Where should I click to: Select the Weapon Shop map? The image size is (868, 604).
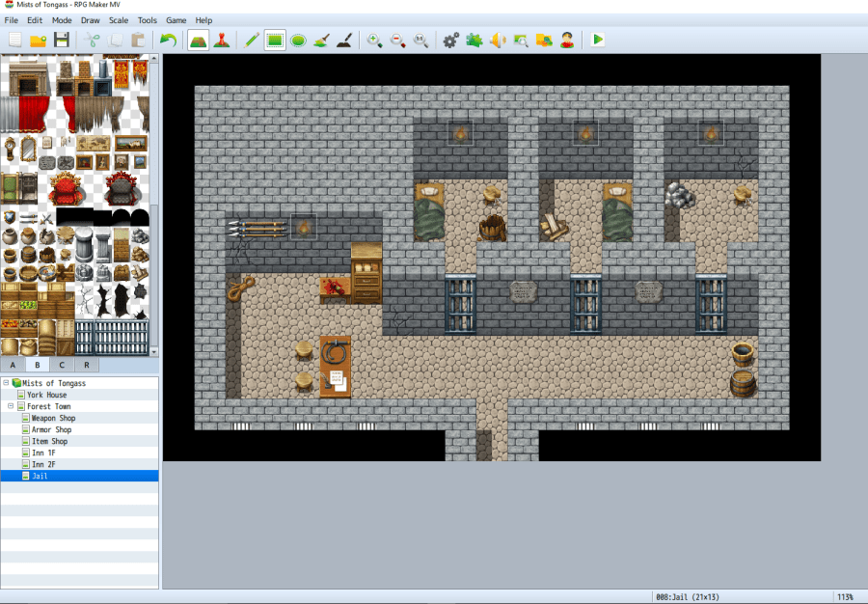53,419
